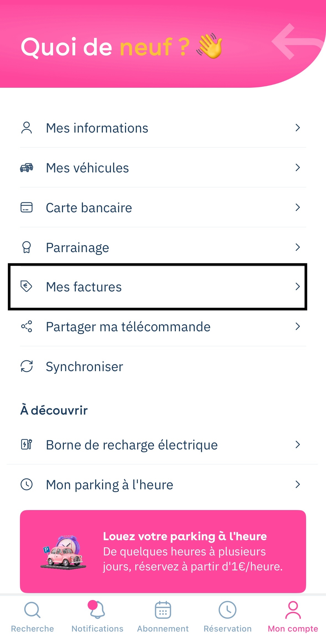The image size is (326, 644).
Task: Tap the electric charging station icon
Action: coord(27,444)
